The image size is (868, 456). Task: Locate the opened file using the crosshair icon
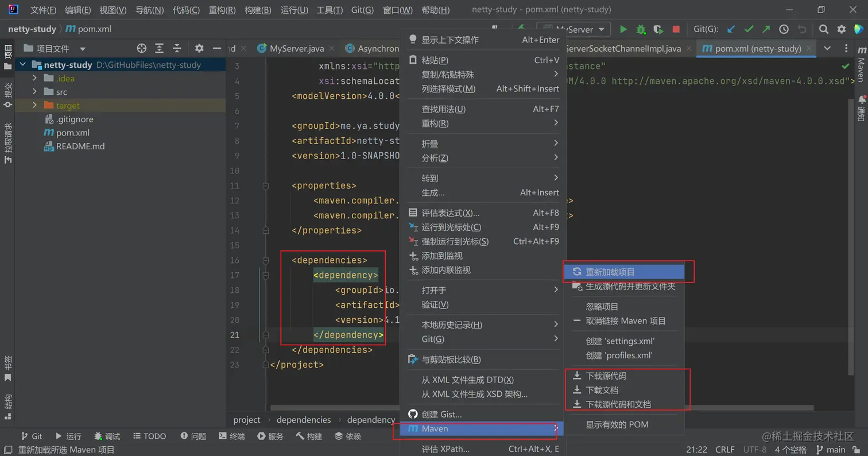(142, 48)
